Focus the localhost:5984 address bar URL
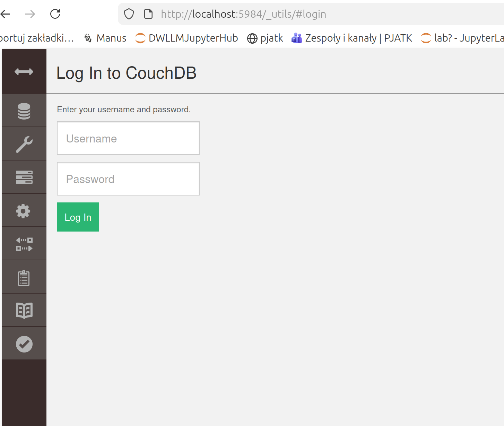The width and height of the screenshot is (504, 426). (243, 14)
